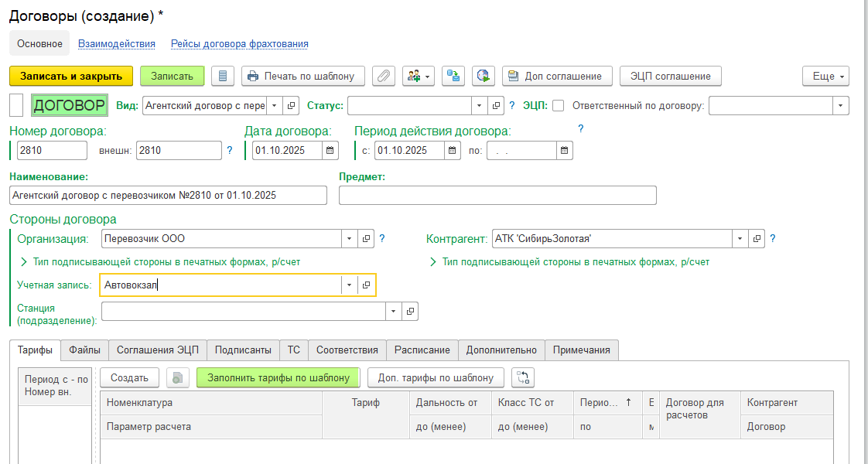Open the document list icon next to Записать
Screen dimensions: 868x464
coord(223,76)
